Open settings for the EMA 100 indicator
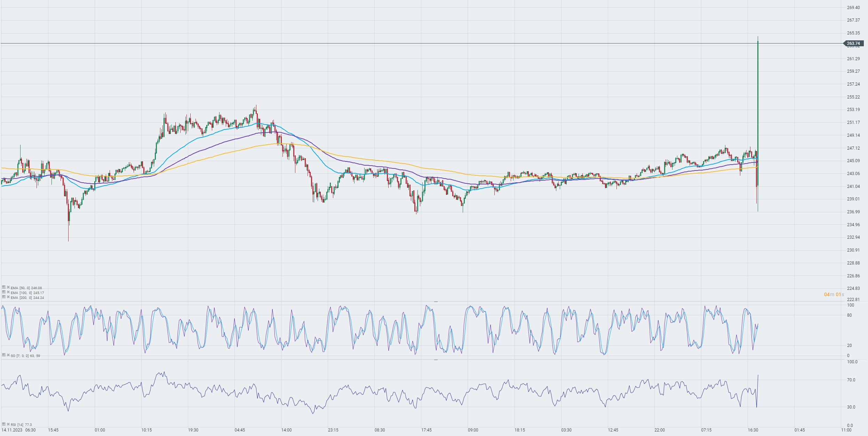The width and height of the screenshot is (868, 436). point(4,292)
